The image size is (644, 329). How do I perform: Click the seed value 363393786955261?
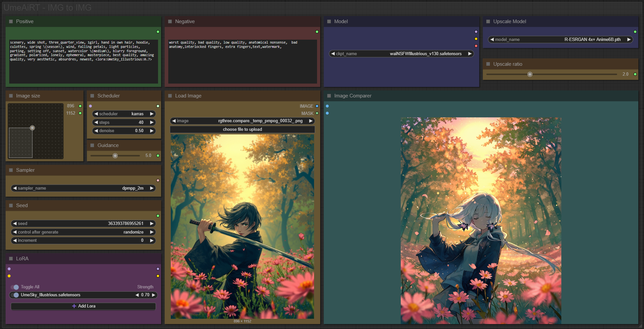pyautogui.click(x=126, y=224)
